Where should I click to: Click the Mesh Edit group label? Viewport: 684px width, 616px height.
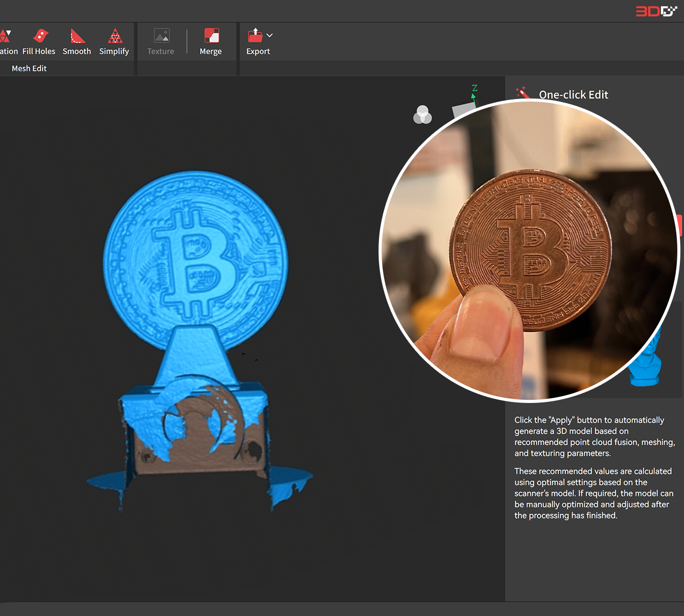[x=29, y=68]
